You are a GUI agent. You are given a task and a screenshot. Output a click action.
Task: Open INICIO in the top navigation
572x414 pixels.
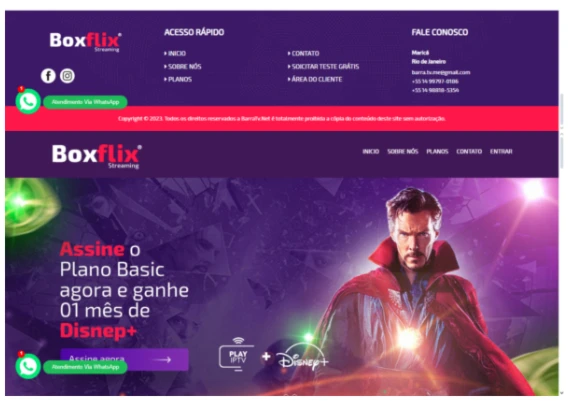(371, 151)
